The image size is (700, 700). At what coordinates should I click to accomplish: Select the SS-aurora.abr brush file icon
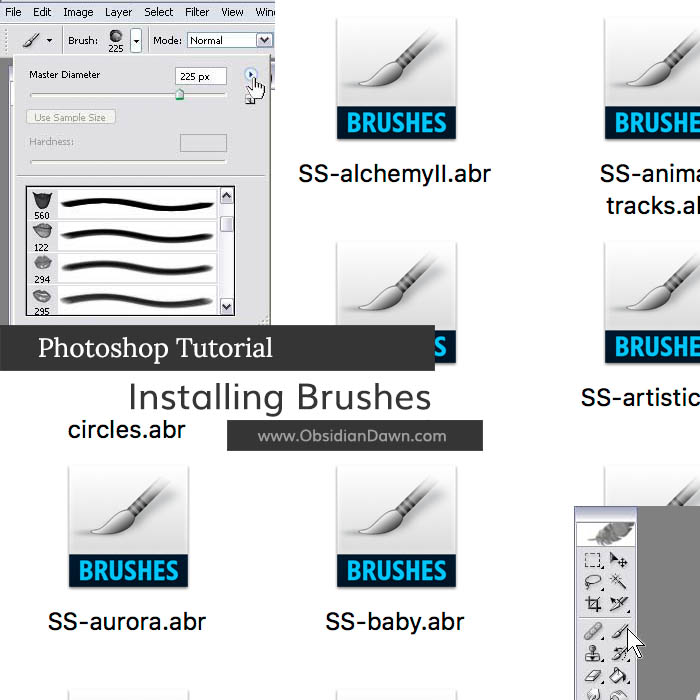tap(129, 526)
